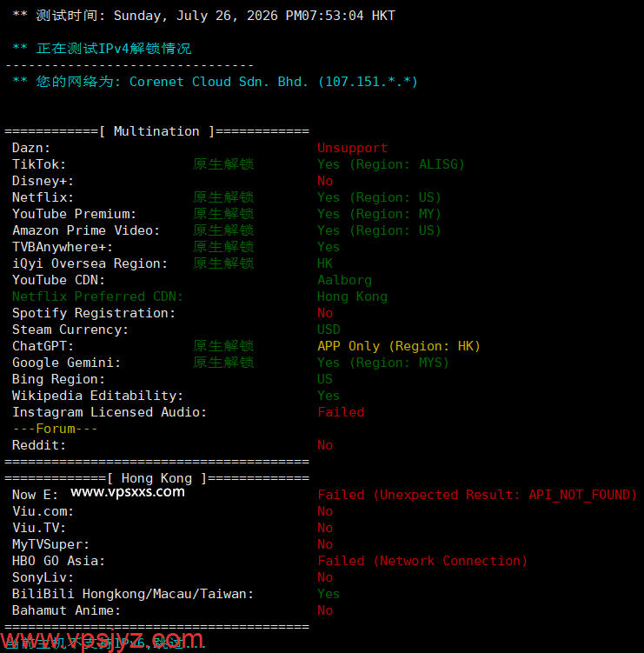Click the 'Unsupport' result for Dazn
The image size is (644, 653).
point(352,148)
